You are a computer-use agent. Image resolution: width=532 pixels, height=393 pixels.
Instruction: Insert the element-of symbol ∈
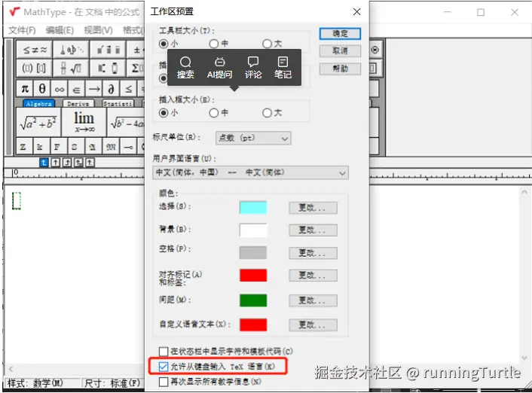click(x=77, y=89)
